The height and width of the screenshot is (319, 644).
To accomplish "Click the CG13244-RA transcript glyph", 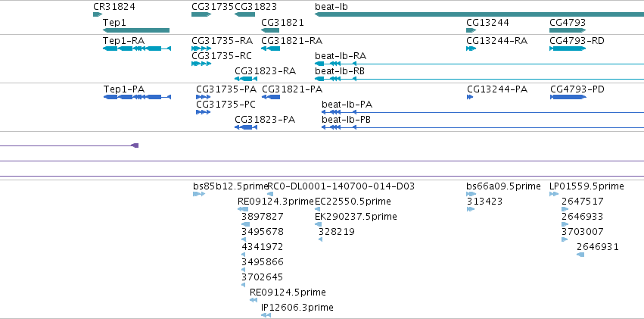I will tap(471, 48).
